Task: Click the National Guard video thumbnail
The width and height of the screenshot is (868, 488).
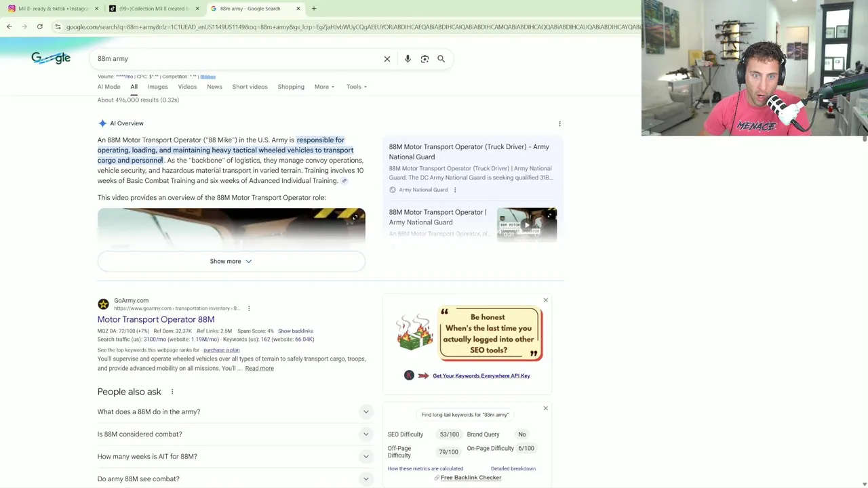Action: [527, 224]
